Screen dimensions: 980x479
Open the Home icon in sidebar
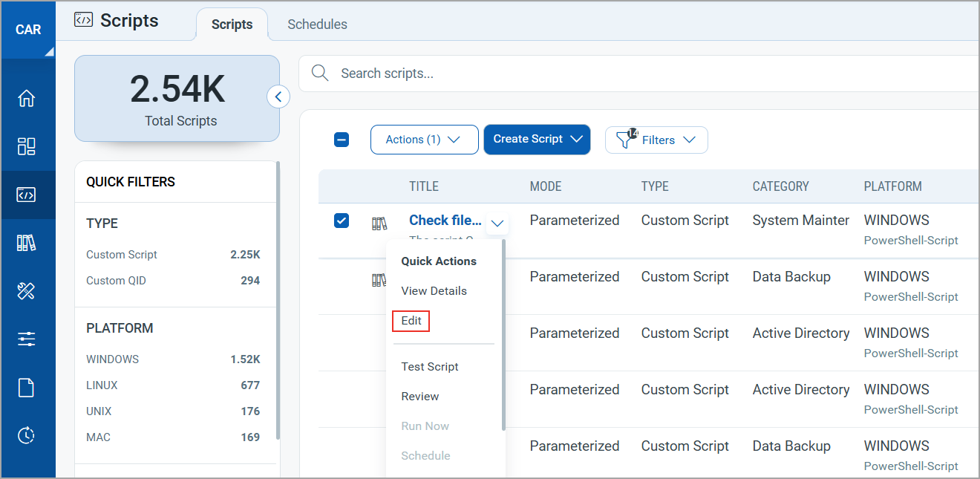pos(27,98)
